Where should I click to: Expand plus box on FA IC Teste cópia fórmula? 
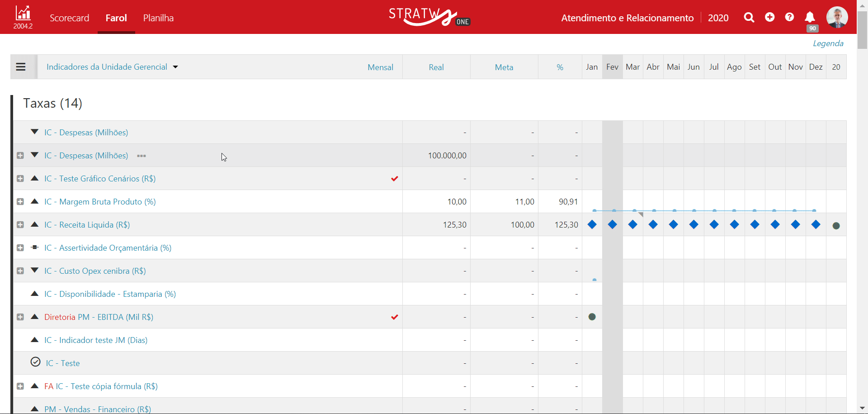20,386
